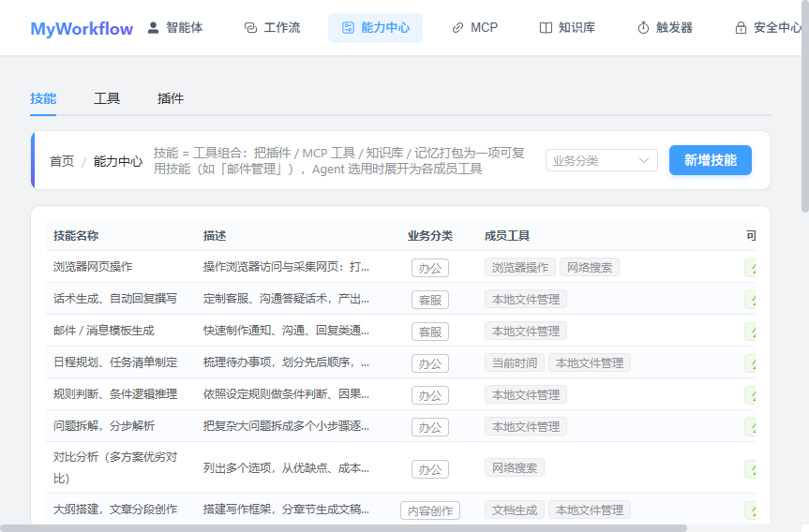This screenshot has width=809, height=532.
Task: Select the 问题拆解，分步解析 skill
Action: [104, 426]
